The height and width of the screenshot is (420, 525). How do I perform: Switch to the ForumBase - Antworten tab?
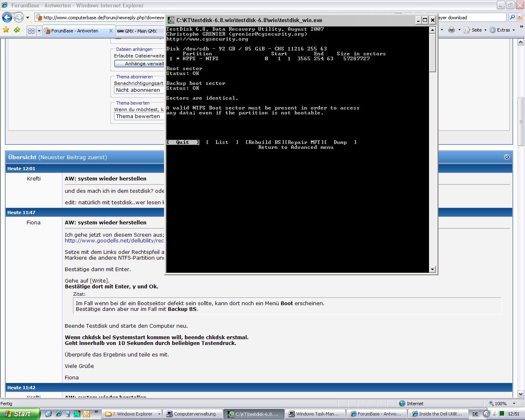point(75,31)
